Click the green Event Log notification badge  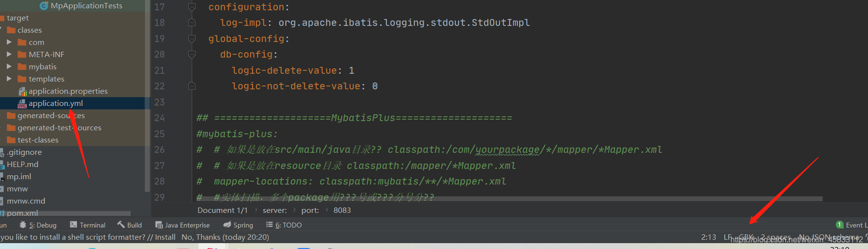[x=840, y=225]
